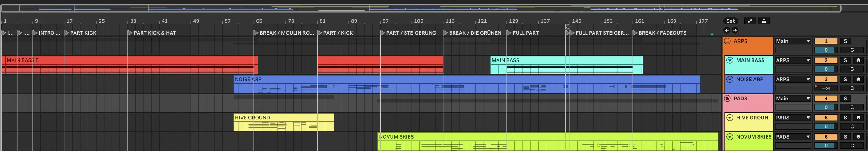Arm the MAIN BASS track
This screenshot has height=153, width=868.
pos(858,60)
